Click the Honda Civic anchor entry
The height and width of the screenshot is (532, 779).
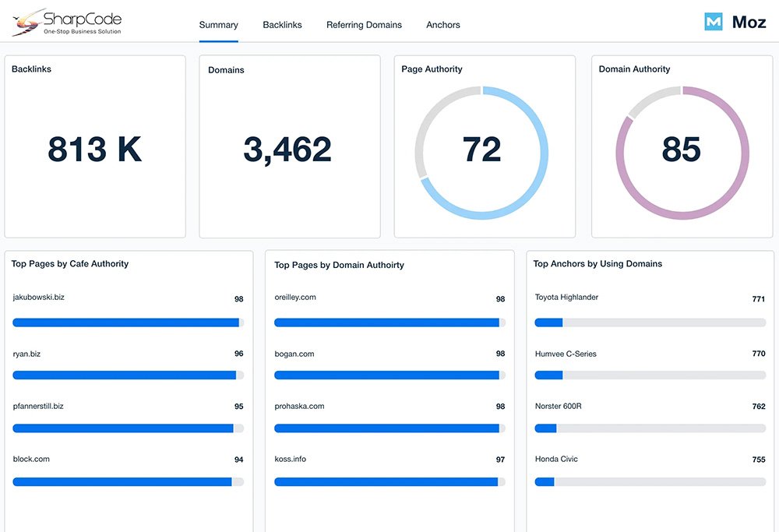556,459
